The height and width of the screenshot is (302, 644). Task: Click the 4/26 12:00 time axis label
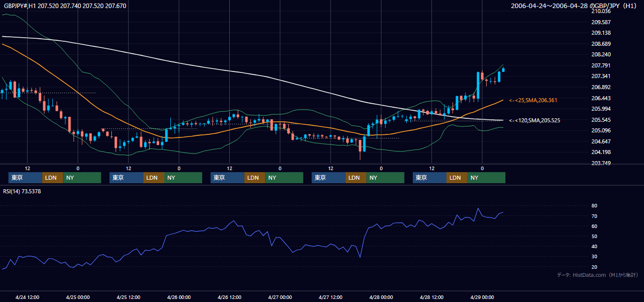pyautogui.click(x=229, y=297)
